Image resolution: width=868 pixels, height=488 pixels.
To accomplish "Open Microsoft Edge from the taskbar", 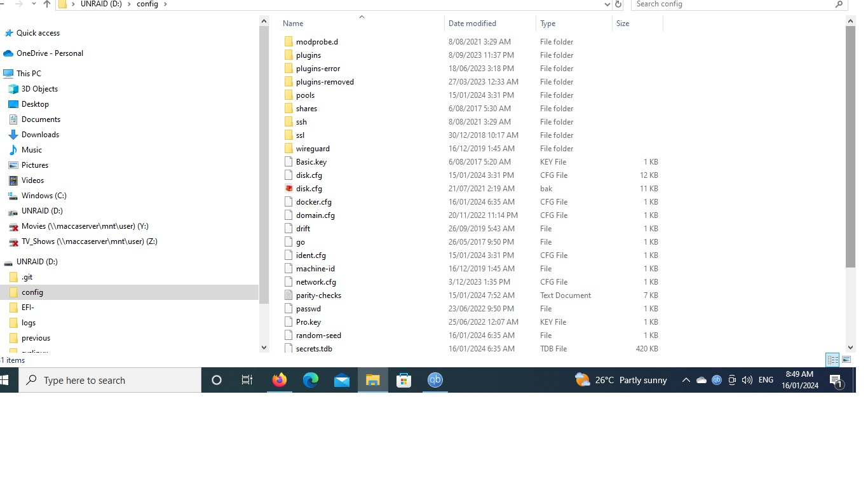I will [310, 380].
